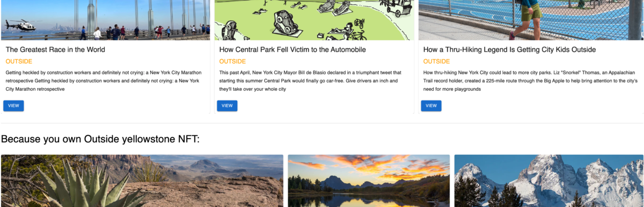Click the green Central Park cars illustration
644x207 pixels.
pyautogui.click(x=314, y=20)
